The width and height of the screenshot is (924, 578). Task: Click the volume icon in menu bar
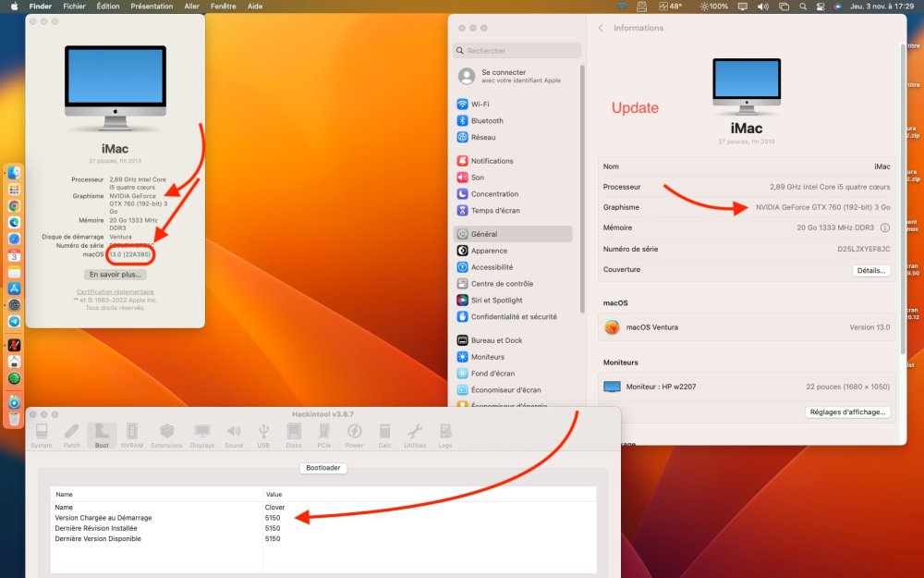[762, 6]
